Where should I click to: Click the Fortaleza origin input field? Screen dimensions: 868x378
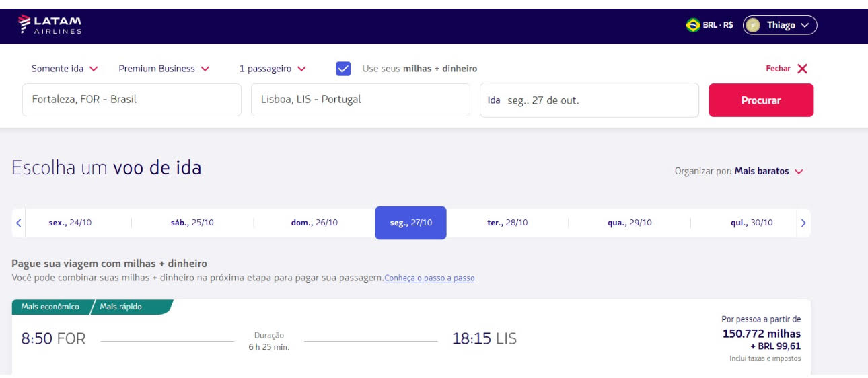coord(132,100)
